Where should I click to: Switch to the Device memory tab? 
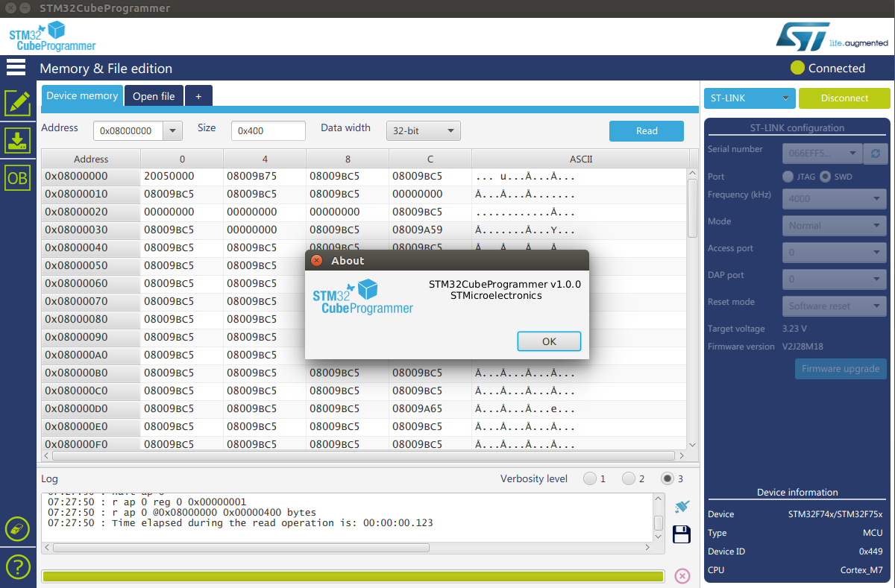82,95
